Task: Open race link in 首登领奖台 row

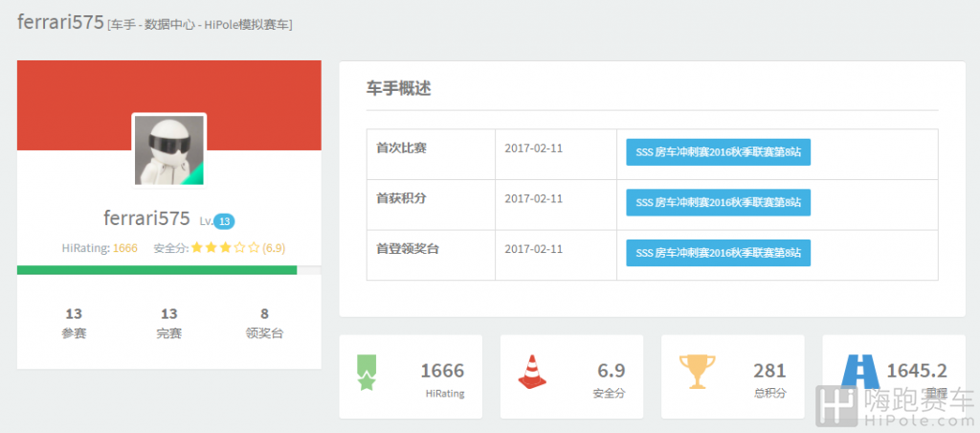Action: click(718, 253)
